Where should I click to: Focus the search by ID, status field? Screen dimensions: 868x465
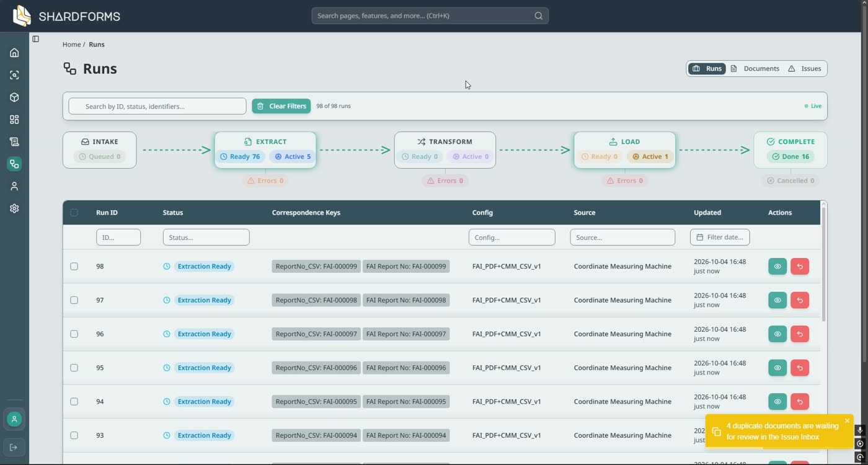(157, 106)
